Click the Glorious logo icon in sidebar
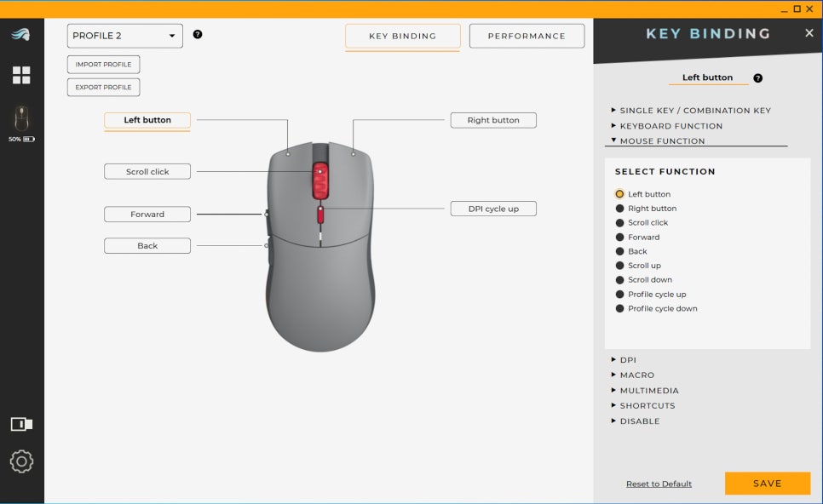 (x=21, y=35)
